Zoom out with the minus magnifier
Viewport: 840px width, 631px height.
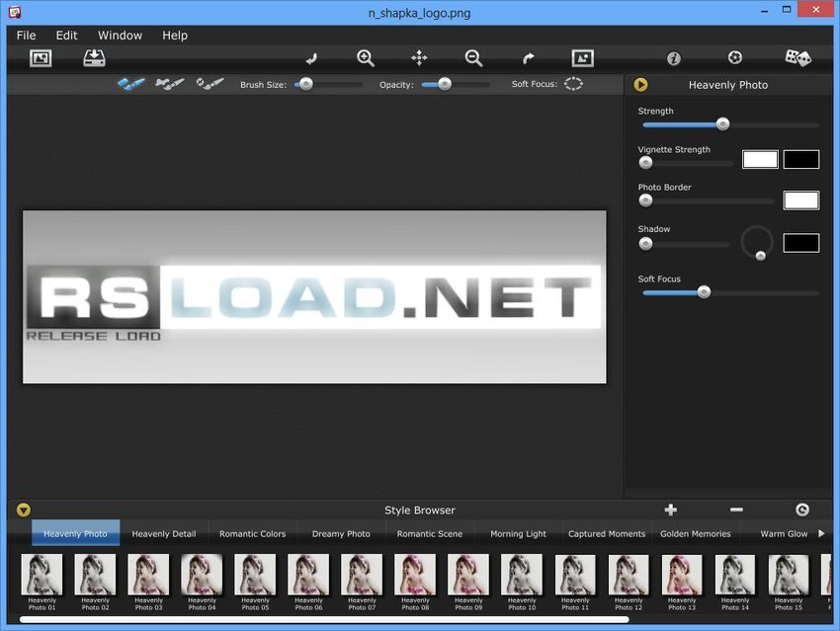pos(473,58)
